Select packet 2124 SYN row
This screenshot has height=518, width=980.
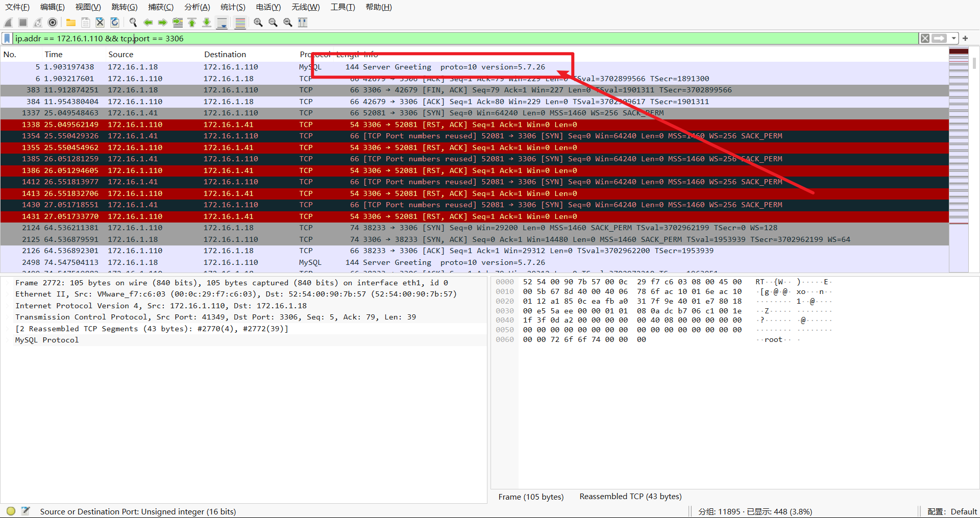[x=475, y=228]
